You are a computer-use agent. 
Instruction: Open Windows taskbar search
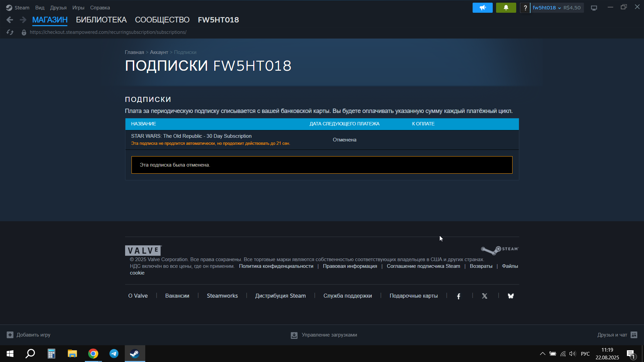coord(31,354)
